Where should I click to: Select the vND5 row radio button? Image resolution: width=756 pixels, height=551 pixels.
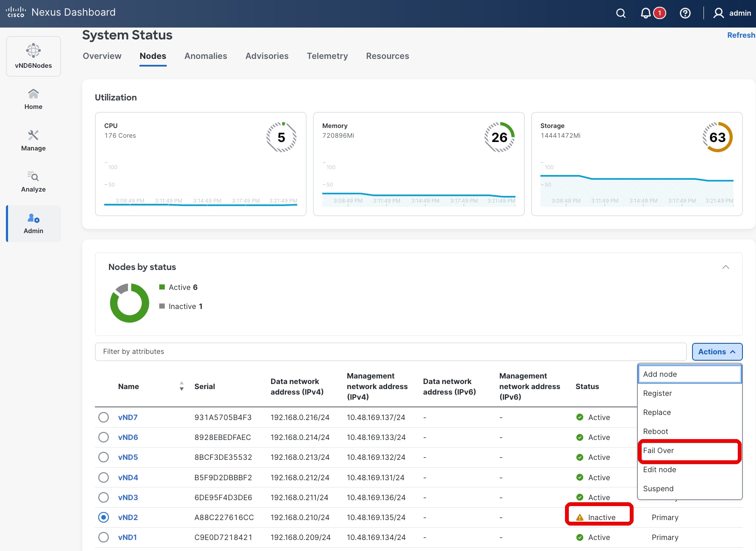(103, 457)
